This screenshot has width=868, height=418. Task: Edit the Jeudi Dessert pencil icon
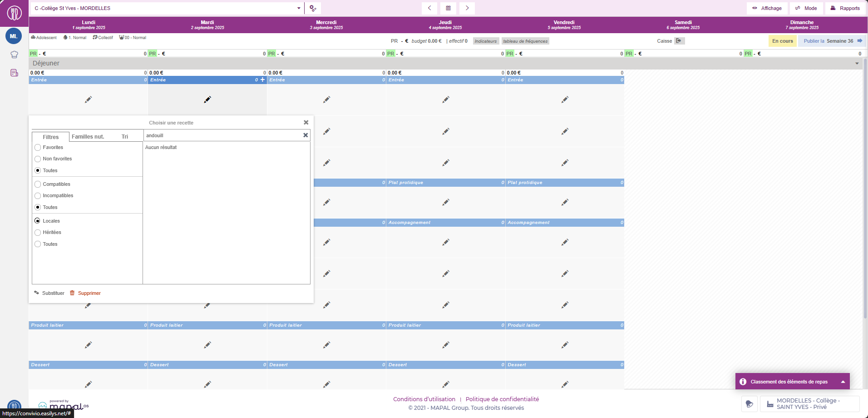tap(446, 384)
